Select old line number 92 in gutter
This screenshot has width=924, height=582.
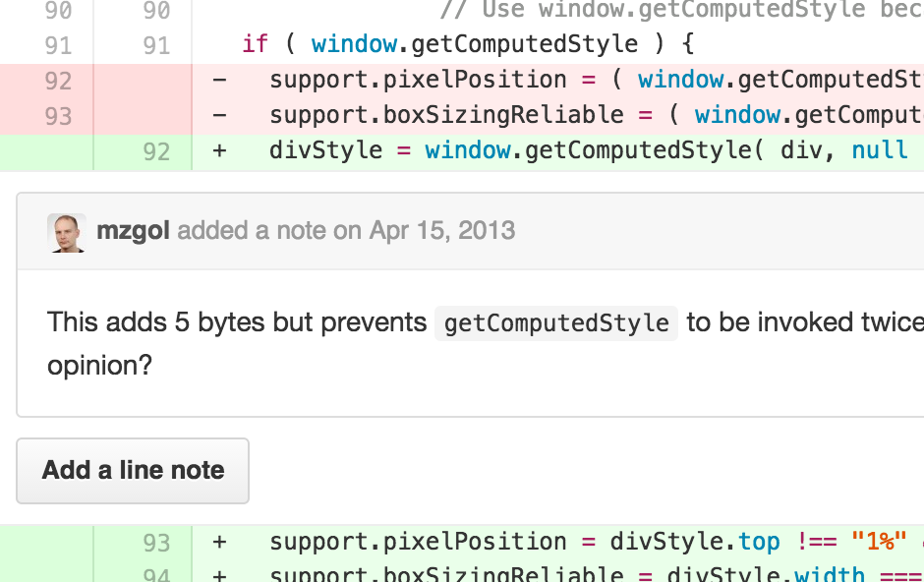pos(58,82)
